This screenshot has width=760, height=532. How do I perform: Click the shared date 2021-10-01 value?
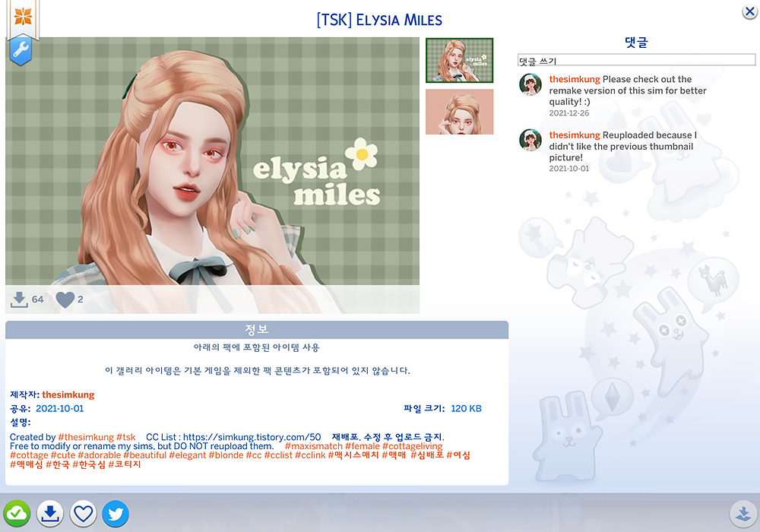(59, 408)
